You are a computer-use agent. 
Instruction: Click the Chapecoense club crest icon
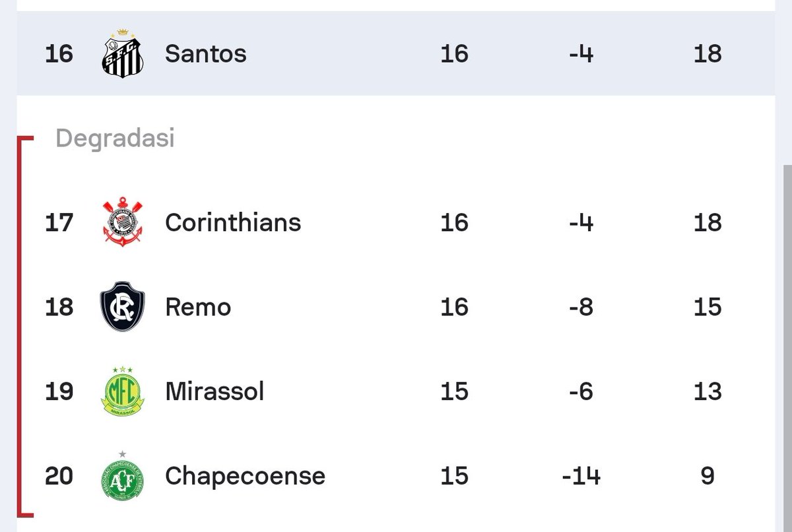point(122,475)
